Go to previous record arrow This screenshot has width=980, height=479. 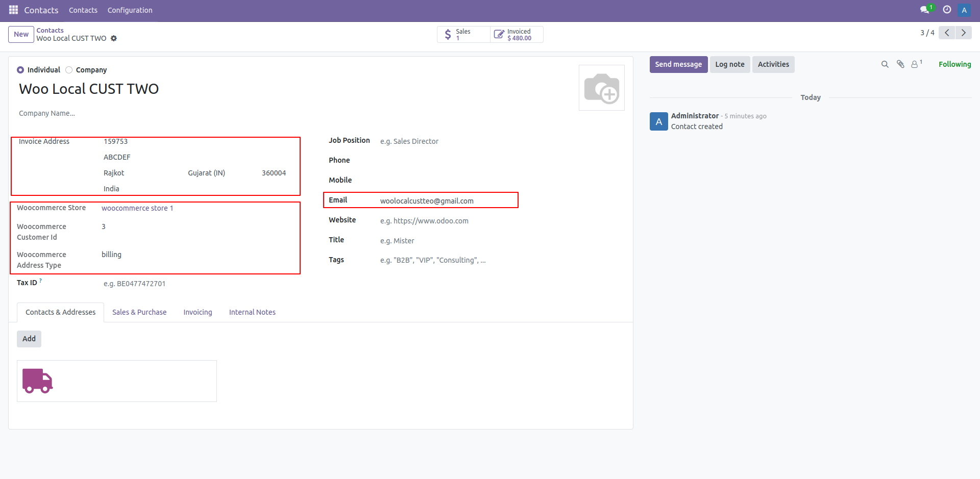point(947,33)
